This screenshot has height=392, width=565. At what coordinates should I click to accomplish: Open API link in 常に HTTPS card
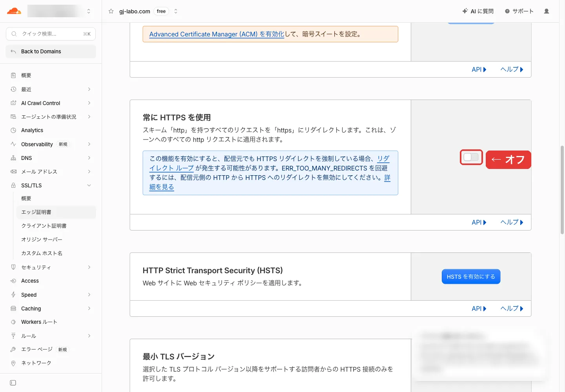pos(479,222)
